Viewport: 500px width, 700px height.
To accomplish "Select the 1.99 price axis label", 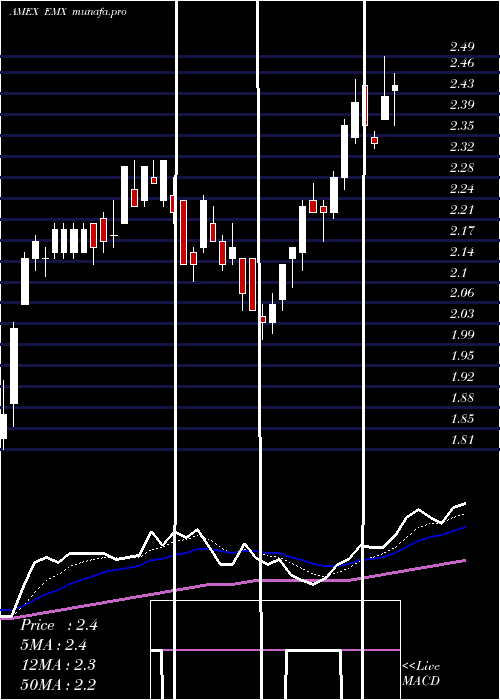I will tap(462, 335).
